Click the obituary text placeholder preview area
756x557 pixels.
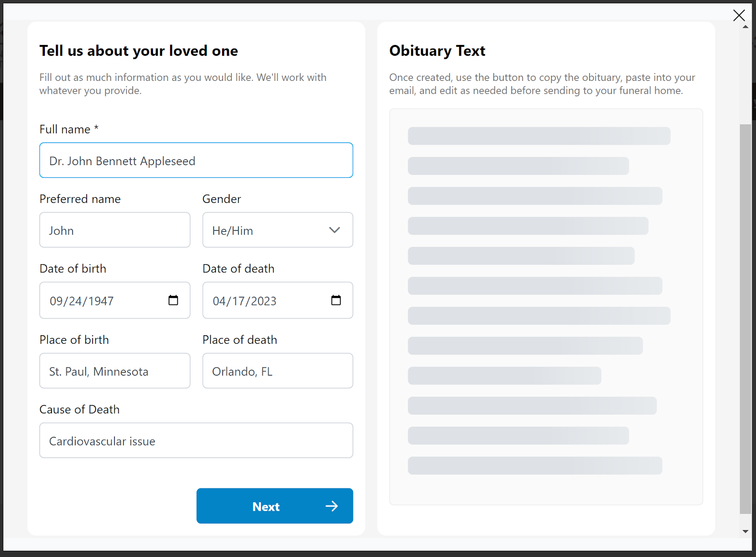click(x=546, y=306)
